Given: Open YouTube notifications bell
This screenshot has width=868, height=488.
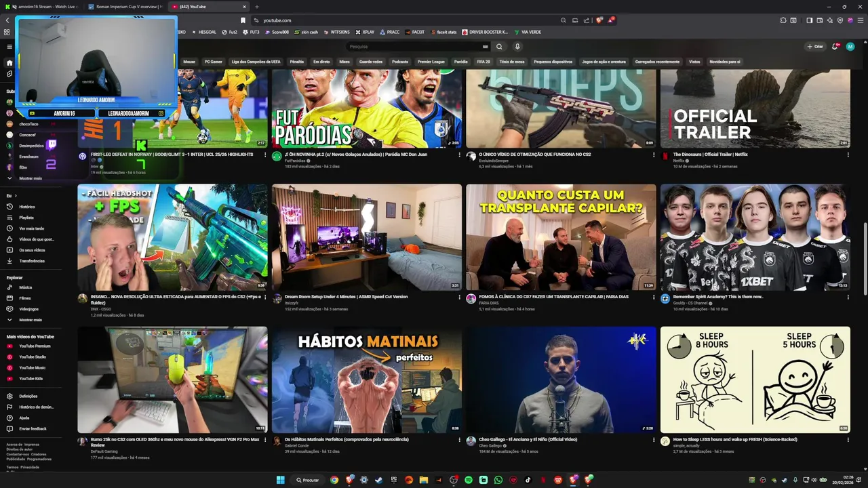Looking at the screenshot, I should [835, 47].
